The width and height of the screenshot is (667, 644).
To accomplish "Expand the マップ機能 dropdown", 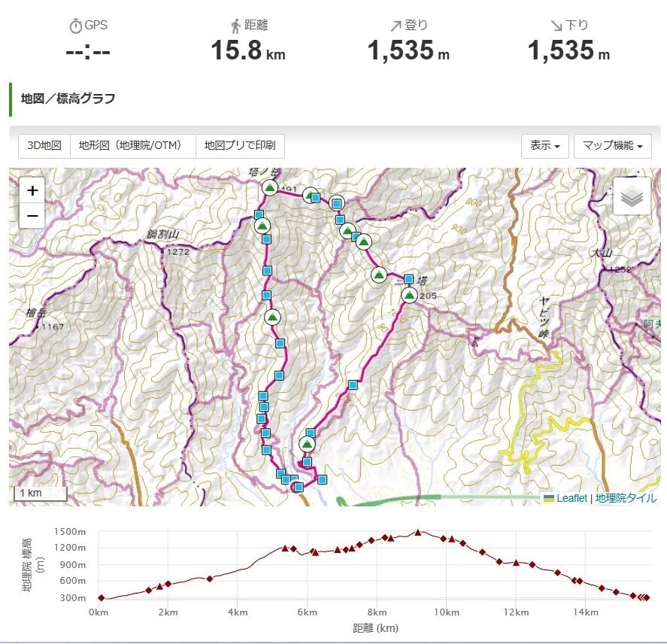I will (613, 146).
